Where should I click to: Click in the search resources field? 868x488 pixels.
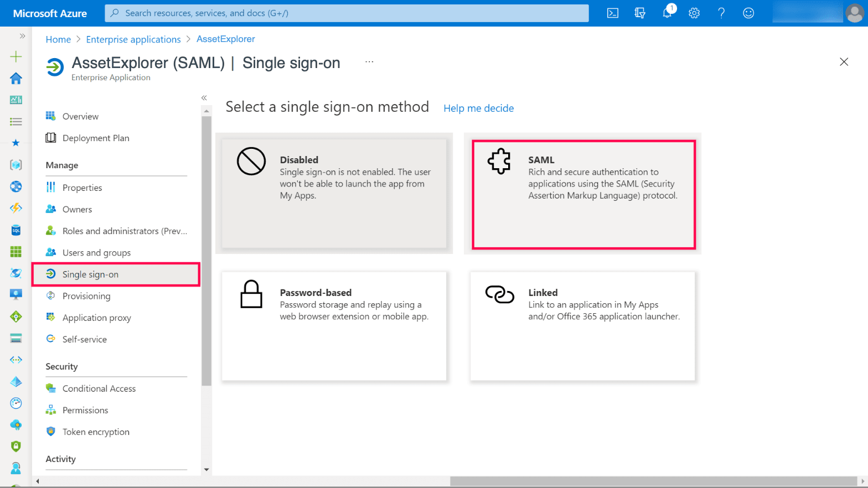(347, 13)
